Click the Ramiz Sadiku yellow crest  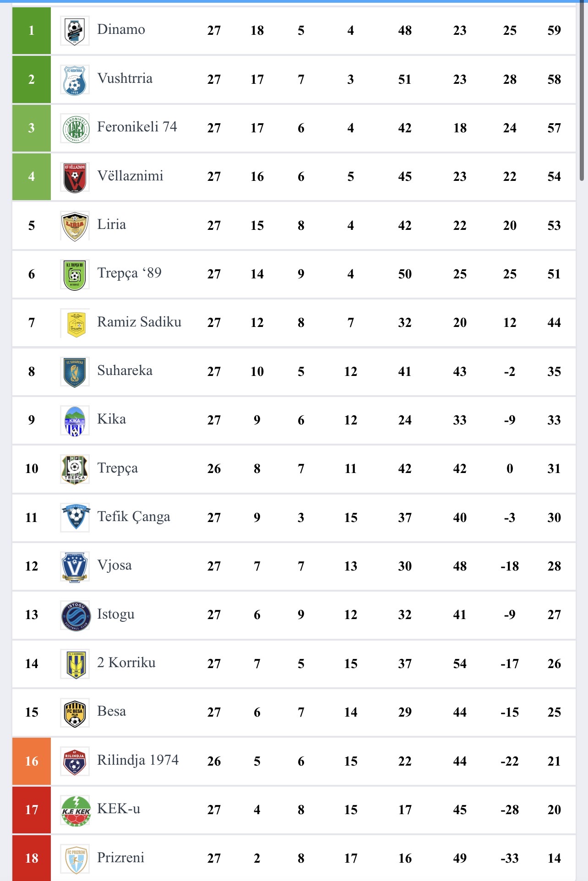(75, 323)
